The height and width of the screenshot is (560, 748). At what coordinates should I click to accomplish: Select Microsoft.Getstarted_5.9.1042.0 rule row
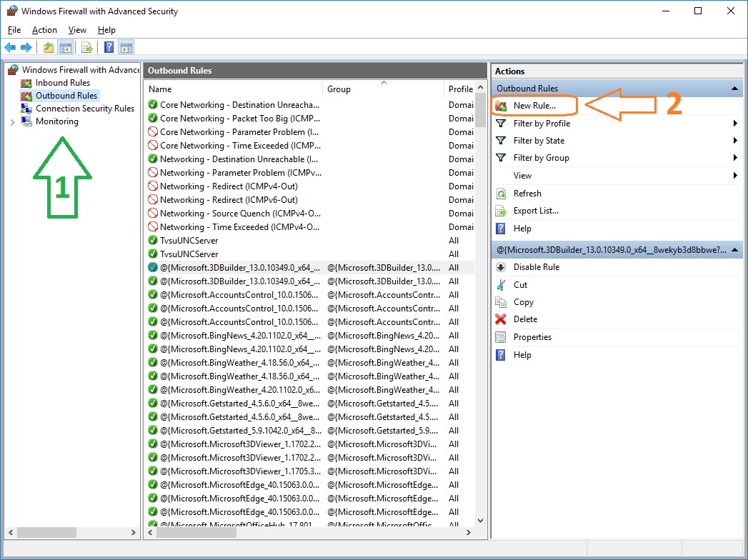pyautogui.click(x=309, y=430)
